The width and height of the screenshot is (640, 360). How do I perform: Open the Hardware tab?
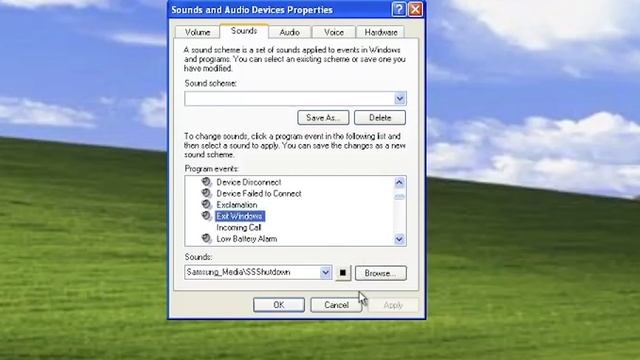(380, 32)
